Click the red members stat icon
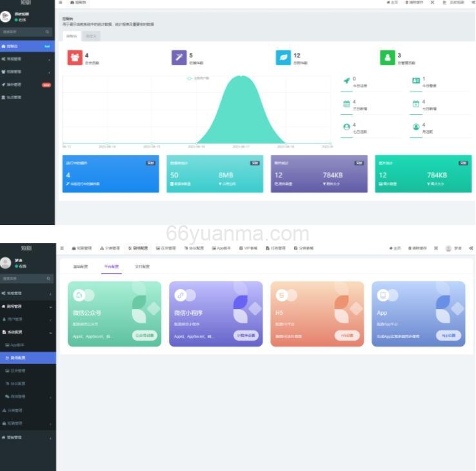Image resolution: width=476 pixels, height=471 pixels. coord(75,58)
